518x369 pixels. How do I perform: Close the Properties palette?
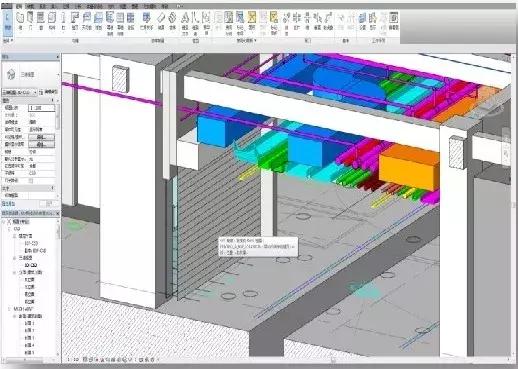(x=57, y=57)
